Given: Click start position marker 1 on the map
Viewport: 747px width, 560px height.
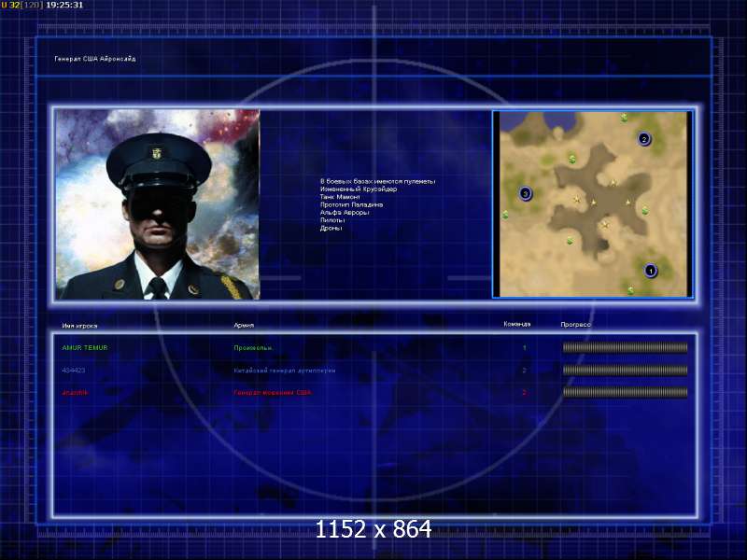Looking at the screenshot, I should point(651,271).
